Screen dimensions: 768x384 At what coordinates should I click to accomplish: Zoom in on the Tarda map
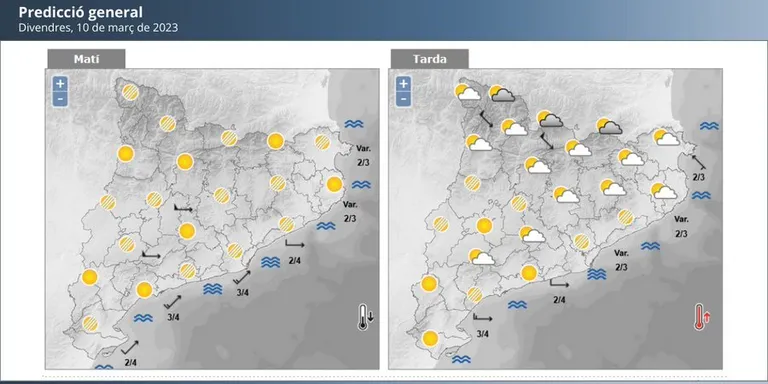[403, 84]
